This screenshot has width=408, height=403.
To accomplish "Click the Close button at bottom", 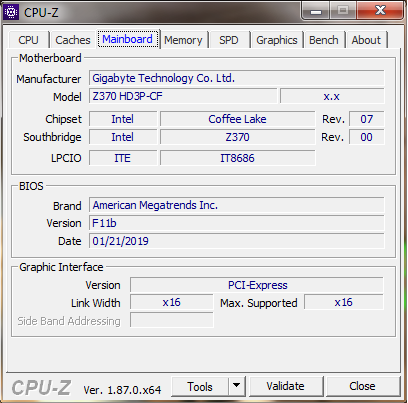I will [362, 386].
